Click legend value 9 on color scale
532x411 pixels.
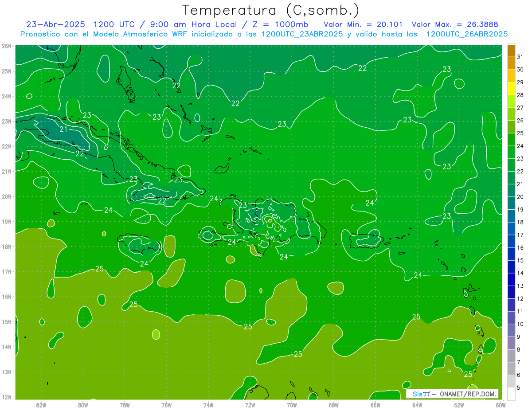518,337
